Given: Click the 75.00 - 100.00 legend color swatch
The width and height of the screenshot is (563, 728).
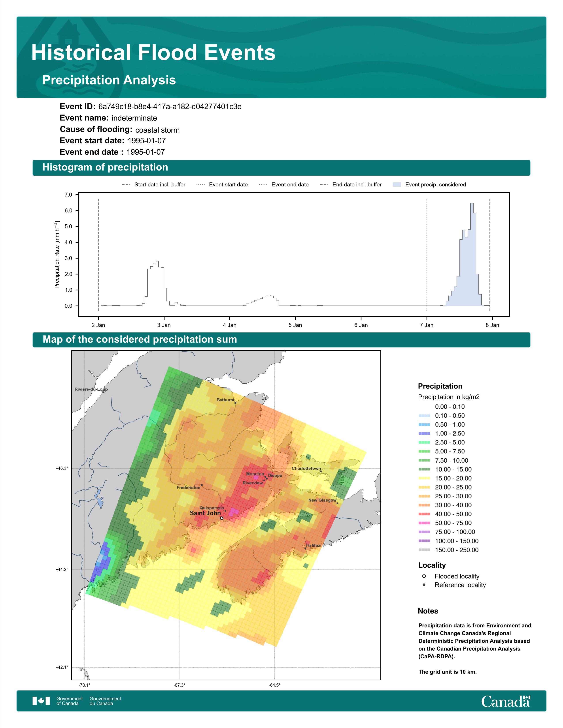Looking at the screenshot, I should 424,532.
